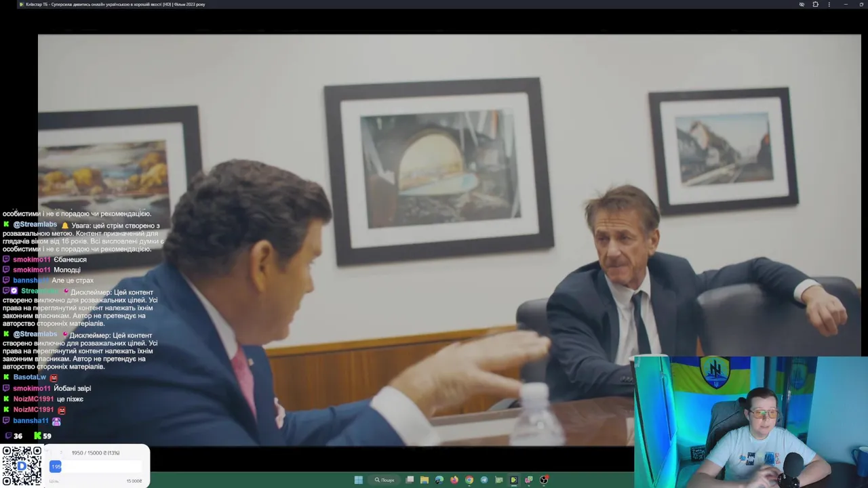
Task: Click chat username BasotaLw
Action: pos(29,378)
